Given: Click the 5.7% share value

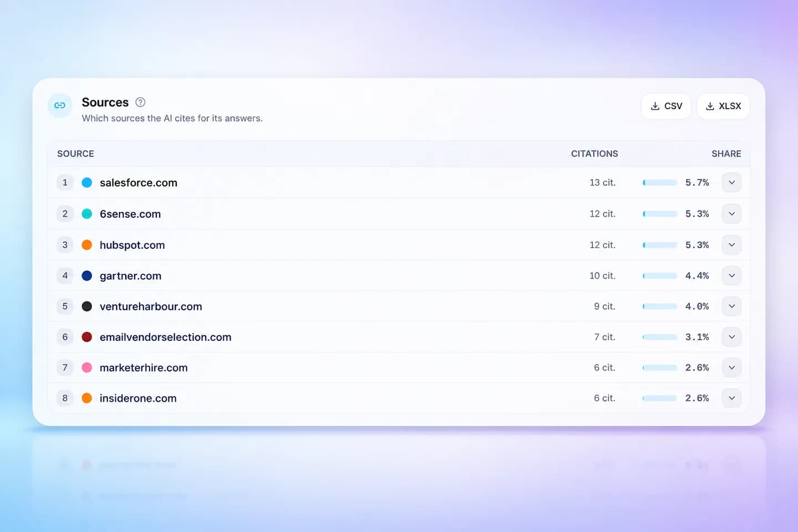Looking at the screenshot, I should (x=697, y=182).
